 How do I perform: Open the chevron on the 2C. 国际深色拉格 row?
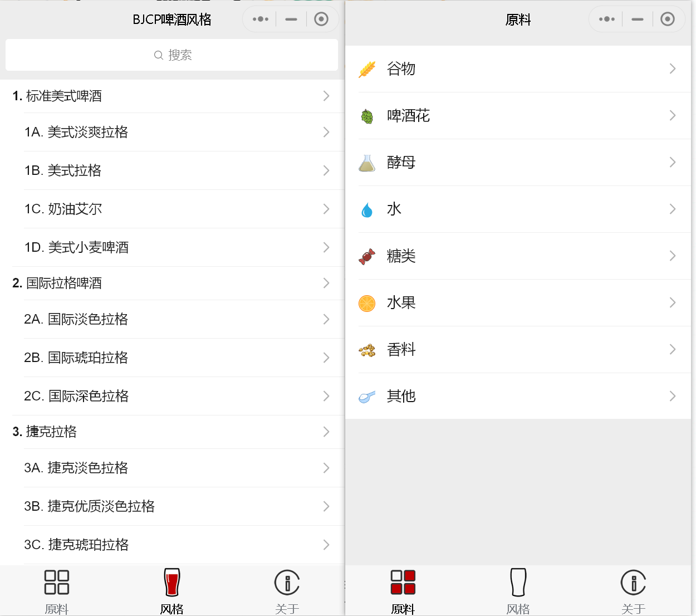(326, 396)
